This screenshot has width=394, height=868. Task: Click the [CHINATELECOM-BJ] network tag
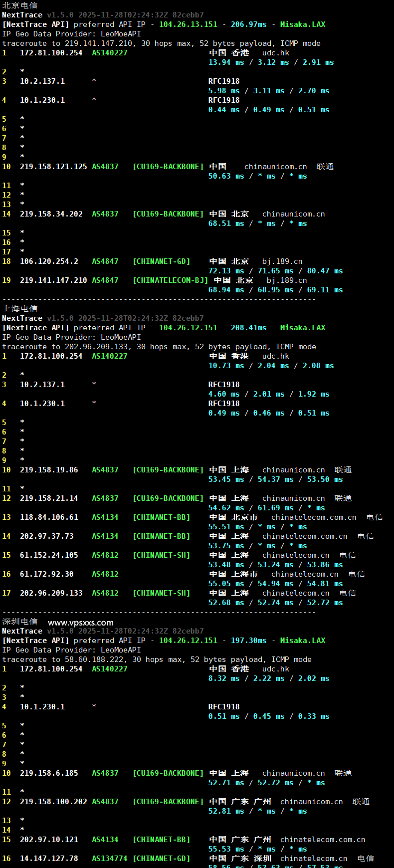(x=170, y=280)
